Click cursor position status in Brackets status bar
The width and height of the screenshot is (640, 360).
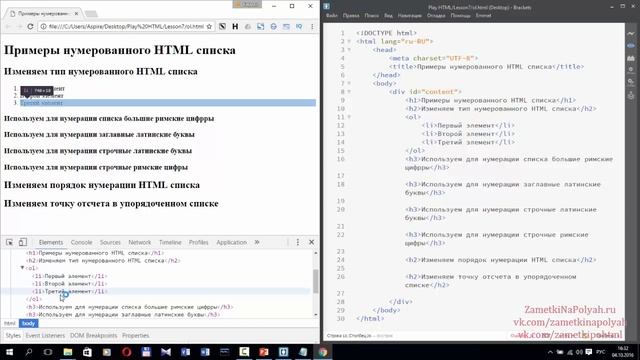click(349, 336)
